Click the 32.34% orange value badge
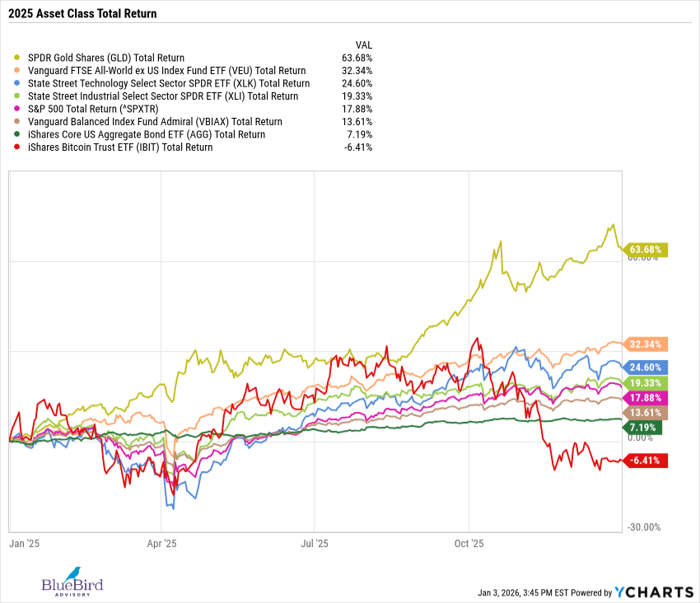The height and width of the screenshot is (603, 700). 645,344
